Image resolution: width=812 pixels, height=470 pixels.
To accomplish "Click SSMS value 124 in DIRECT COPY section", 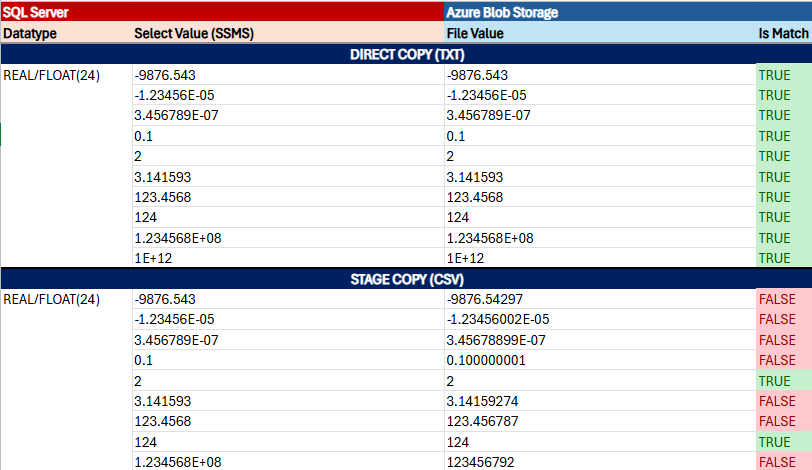I will [x=288, y=217].
